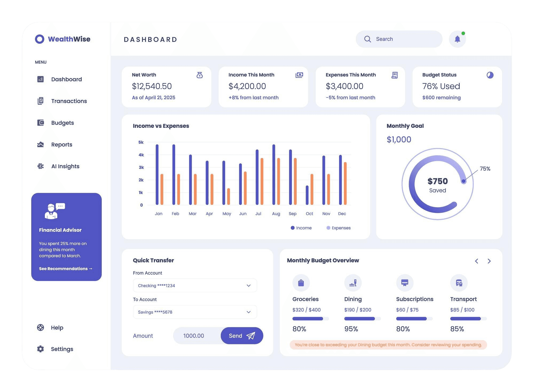534x392 pixels.
Task: Click the Groceries shopping bag icon
Action: click(301, 283)
